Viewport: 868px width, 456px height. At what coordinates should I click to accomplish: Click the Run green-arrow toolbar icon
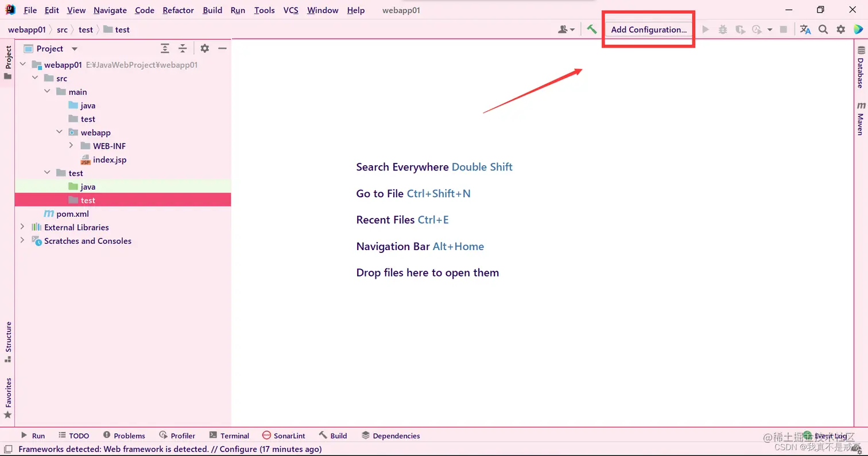[706, 29]
